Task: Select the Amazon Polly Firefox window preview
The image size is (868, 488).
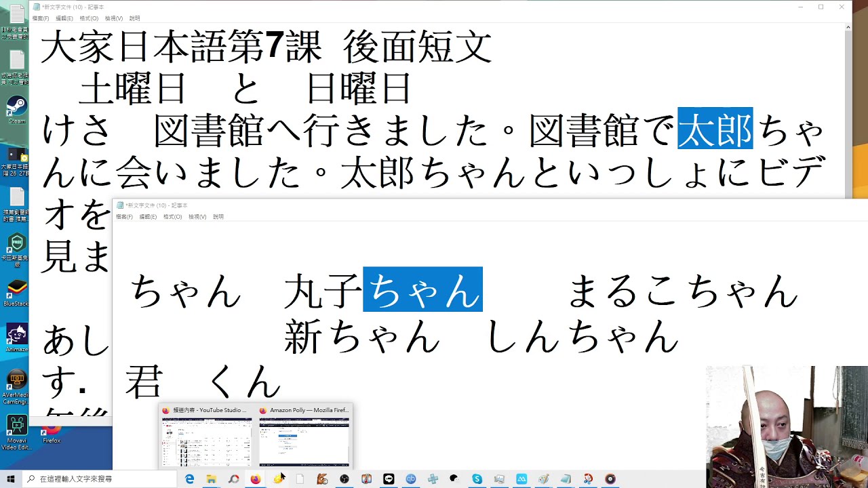Action: 304,436
